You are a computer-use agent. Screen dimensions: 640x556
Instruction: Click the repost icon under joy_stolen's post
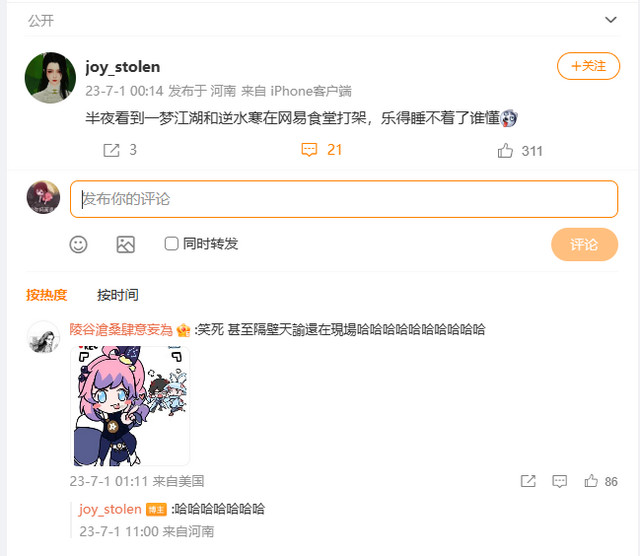pyautogui.click(x=111, y=150)
